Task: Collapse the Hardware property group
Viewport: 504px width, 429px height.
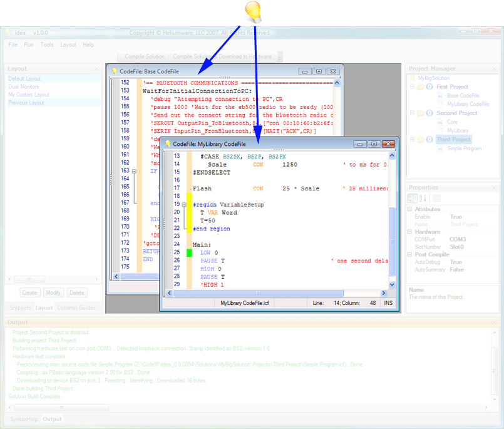Action: [x=409, y=232]
